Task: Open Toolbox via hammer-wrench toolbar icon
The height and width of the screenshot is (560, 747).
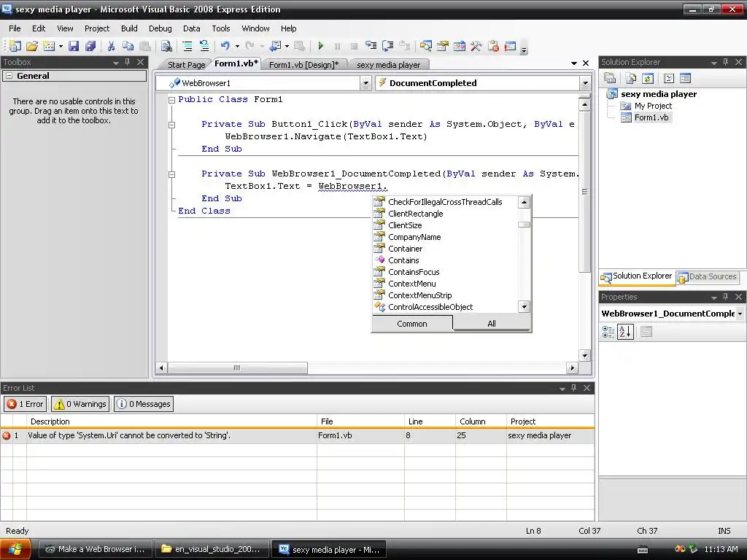Action: pyautogui.click(x=476, y=46)
